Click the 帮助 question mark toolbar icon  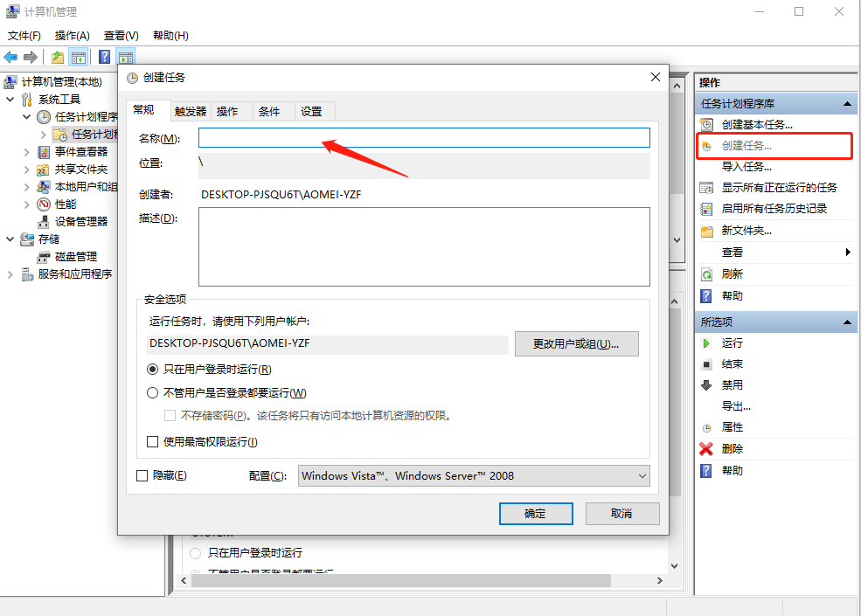pos(104,56)
